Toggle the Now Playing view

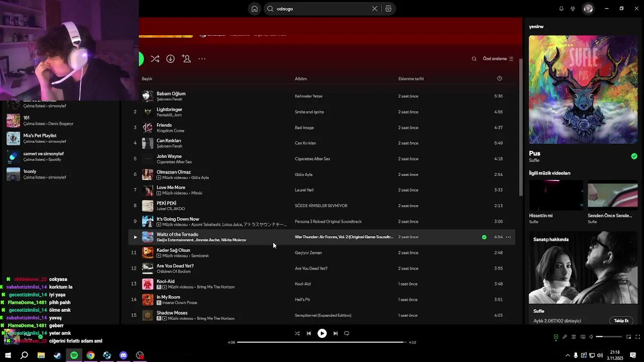click(x=556, y=337)
